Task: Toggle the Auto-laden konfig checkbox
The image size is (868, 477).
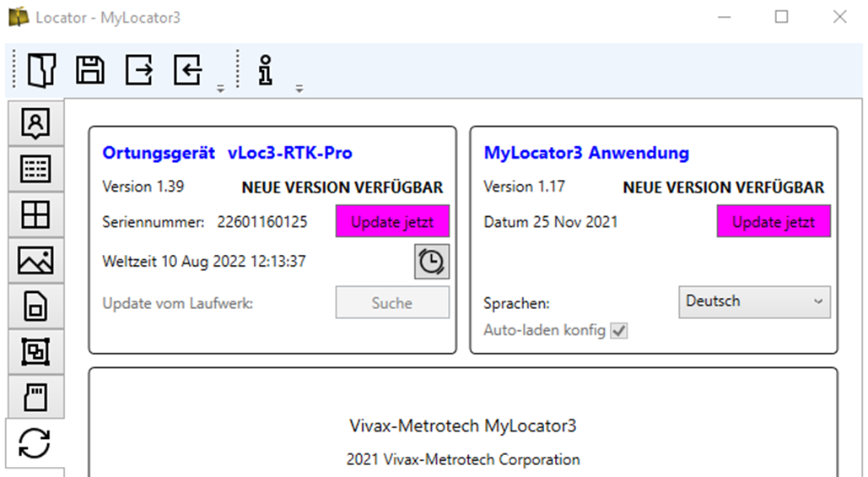Action: 619,331
